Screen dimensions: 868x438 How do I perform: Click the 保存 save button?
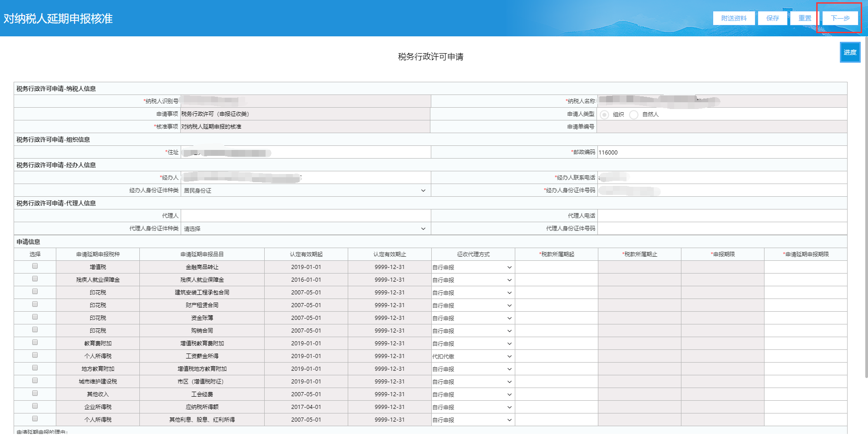click(x=773, y=18)
